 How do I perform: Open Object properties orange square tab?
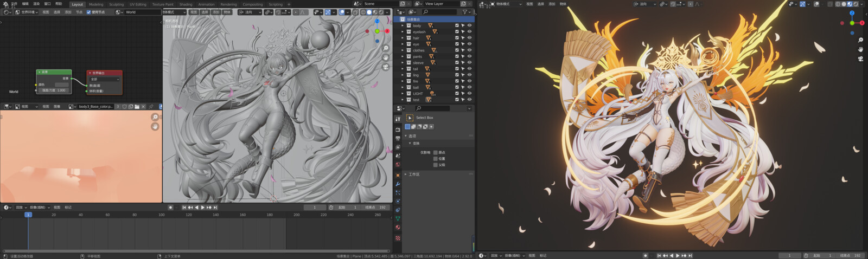click(x=398, y=175)
